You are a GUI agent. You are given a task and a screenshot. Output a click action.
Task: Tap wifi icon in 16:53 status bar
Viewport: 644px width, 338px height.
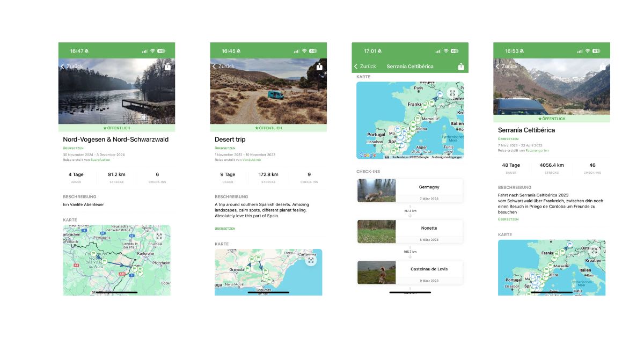[587, 51]
